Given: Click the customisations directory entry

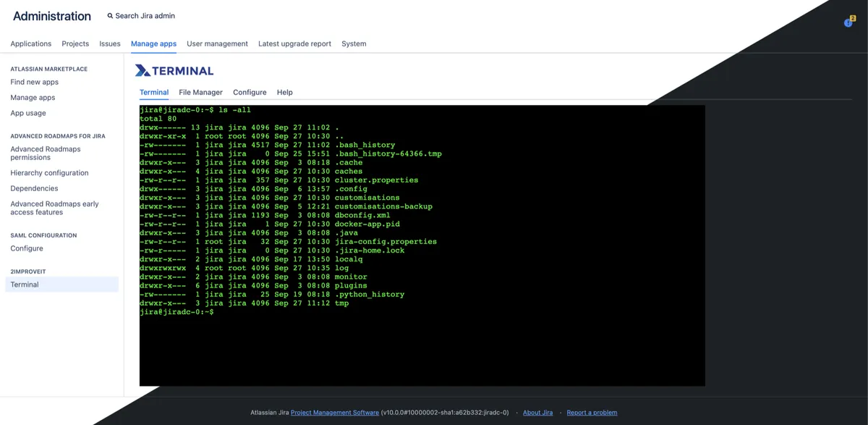Looking at the screenshot, I should point(367,198).
